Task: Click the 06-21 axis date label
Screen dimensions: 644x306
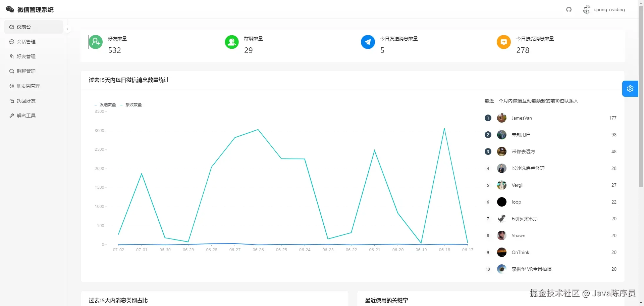Action: click(375, 250)
